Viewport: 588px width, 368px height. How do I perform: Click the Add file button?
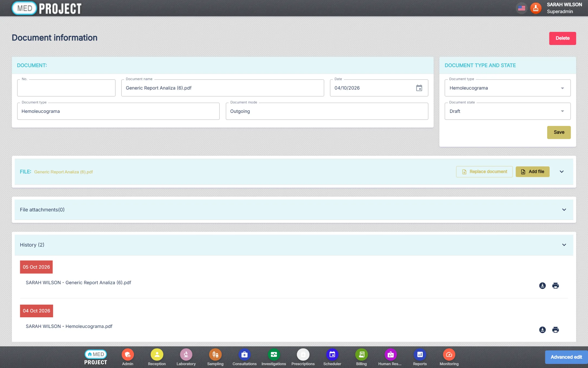532,172
